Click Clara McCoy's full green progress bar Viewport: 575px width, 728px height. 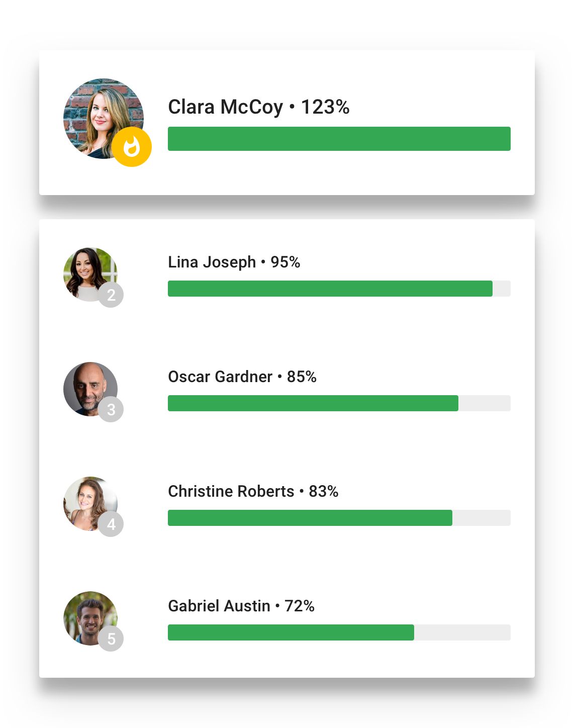tap(339, 139)
